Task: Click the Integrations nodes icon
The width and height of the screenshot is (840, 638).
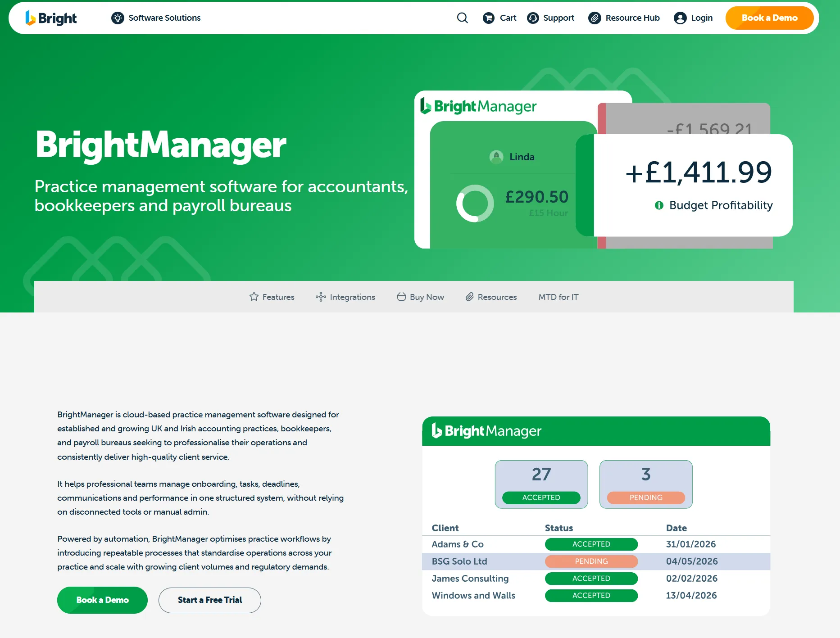Action: [x=321, y=297]
